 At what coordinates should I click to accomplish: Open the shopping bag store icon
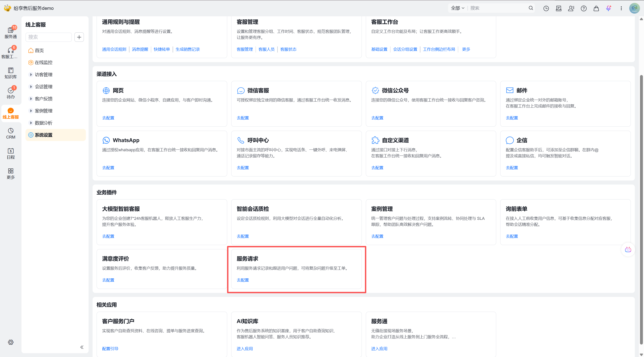pos(596,8)
